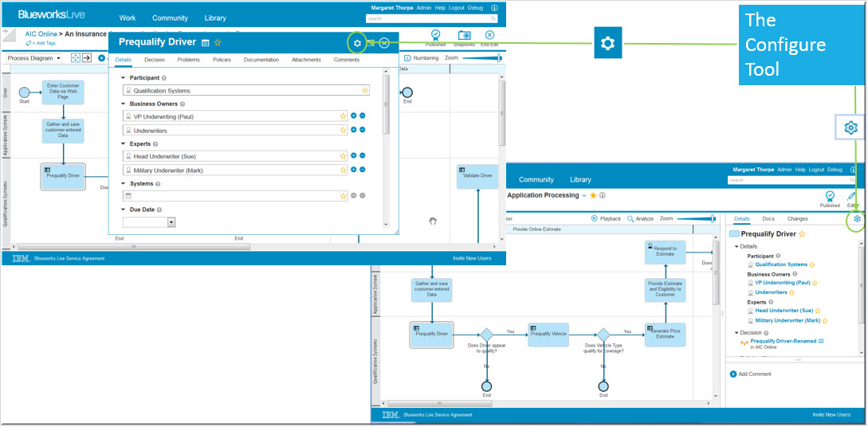Screen dimensions: 868x427
Task: Click the Playback icon in bottom-right window
Action: (x=595, y=219)
